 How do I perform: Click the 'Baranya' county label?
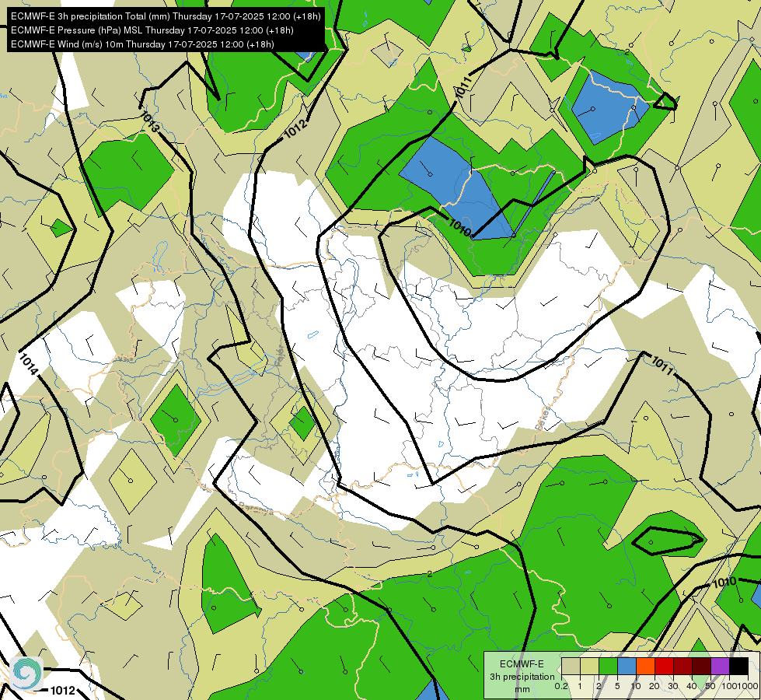[256, 508]
